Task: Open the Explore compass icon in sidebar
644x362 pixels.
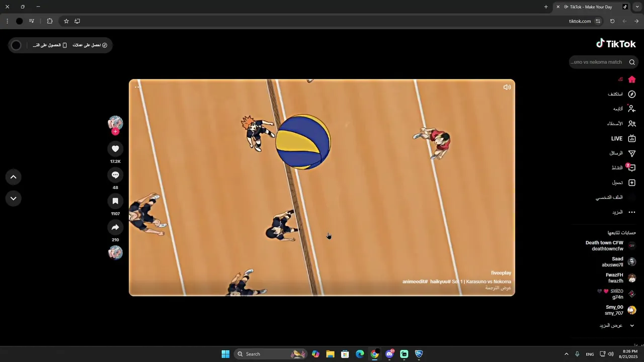Action: pos(632,94)
